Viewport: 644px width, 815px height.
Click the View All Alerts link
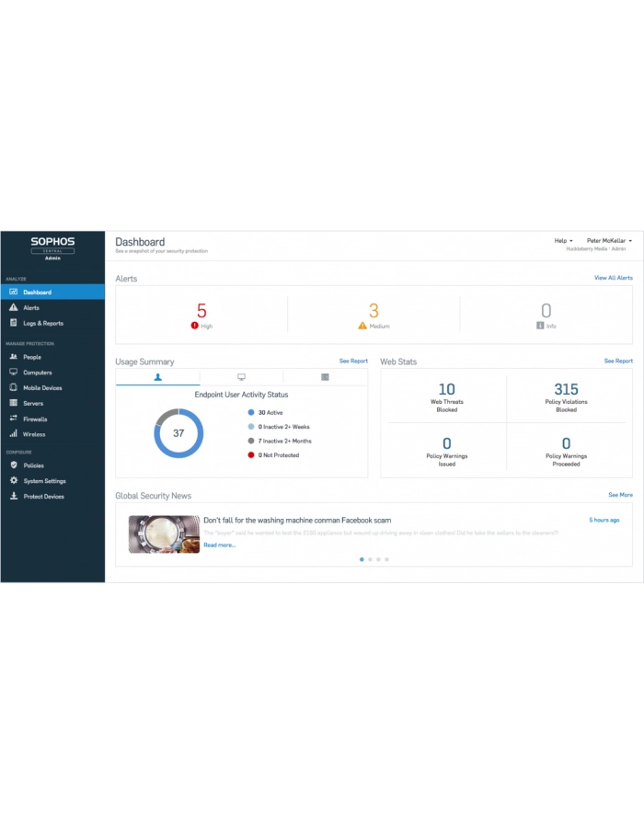pos(614,278)
